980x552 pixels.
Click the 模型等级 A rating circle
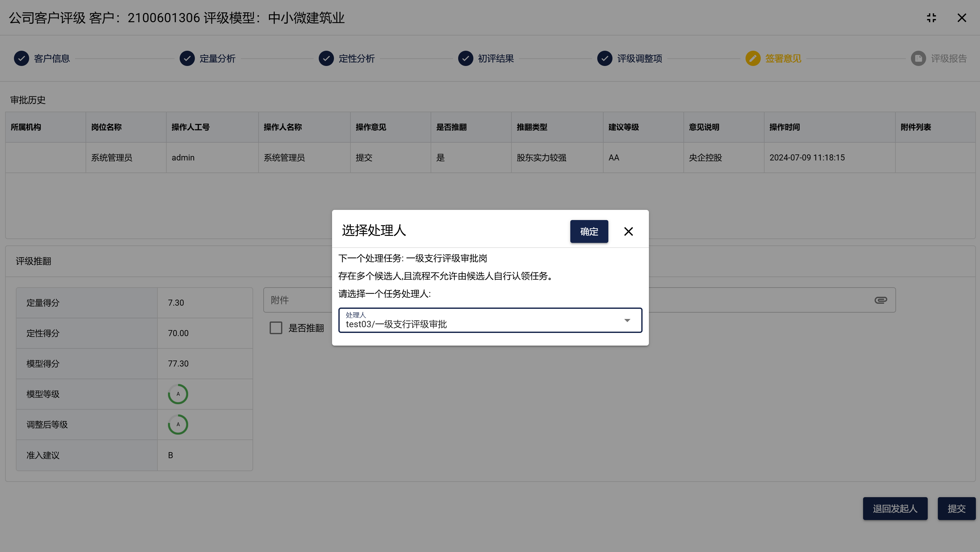point(178,394)
